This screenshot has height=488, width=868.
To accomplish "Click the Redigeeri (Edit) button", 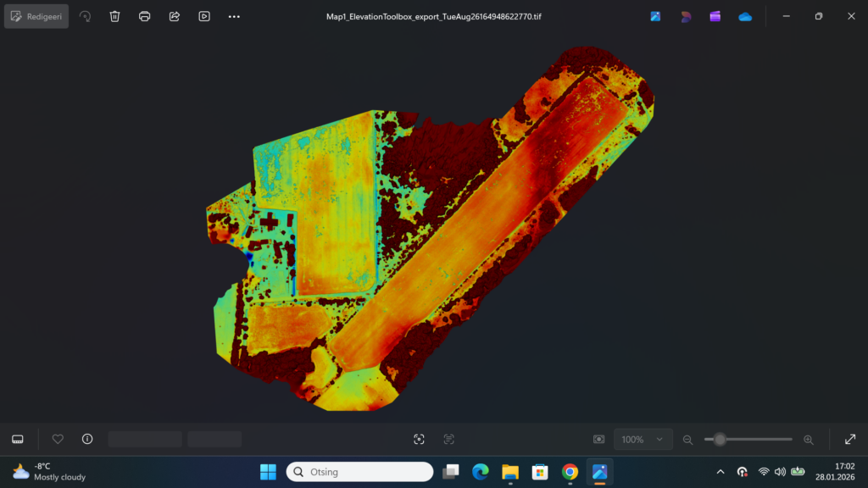I will point(36,16).
